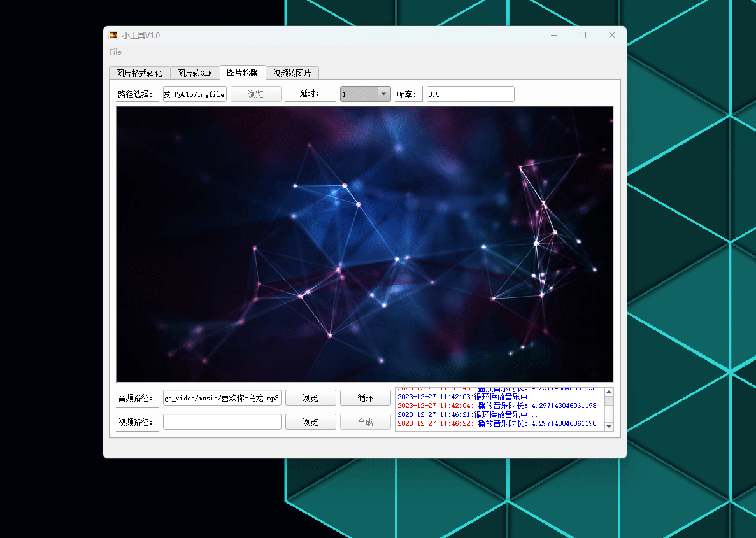Open the delay combo box dropdown arrow
Image resolution: width=756 pixels, height=538 pixels.
pos(383,94)
